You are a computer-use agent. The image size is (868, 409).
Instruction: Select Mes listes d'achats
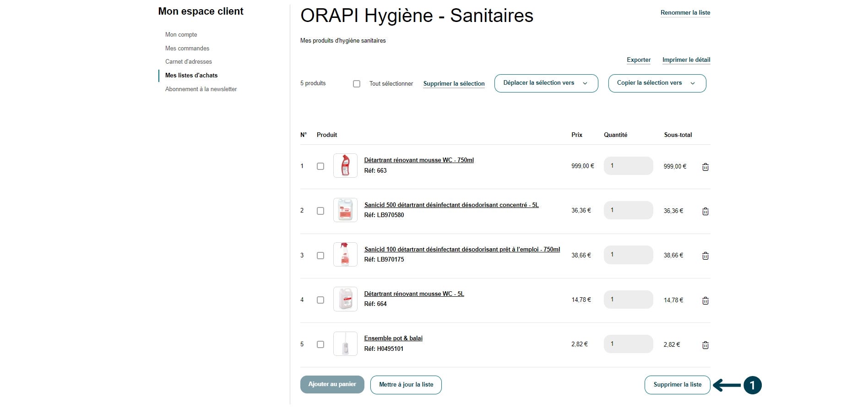tap(191, 76)
